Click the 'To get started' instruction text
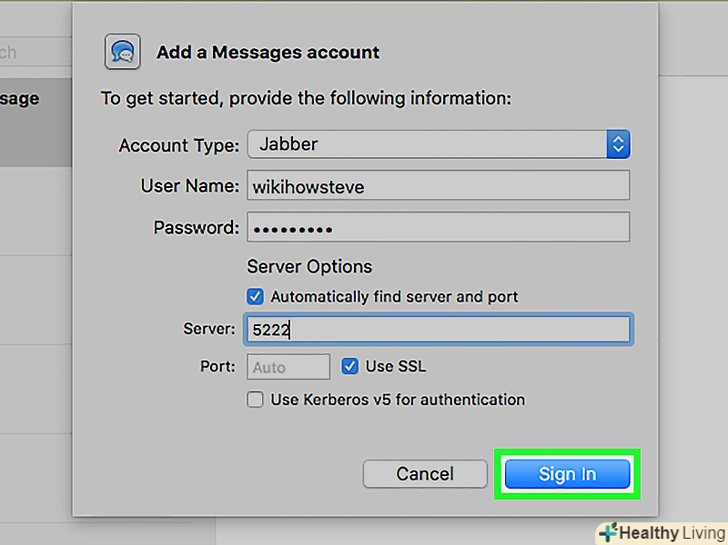Viewport: 728px width, 545px height. 306,98
